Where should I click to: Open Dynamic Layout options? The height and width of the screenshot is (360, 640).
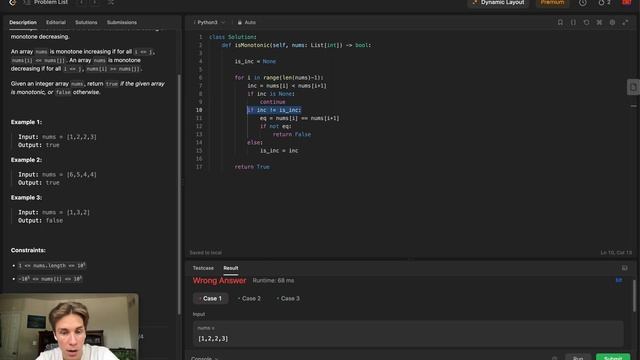tap(498, 2)
